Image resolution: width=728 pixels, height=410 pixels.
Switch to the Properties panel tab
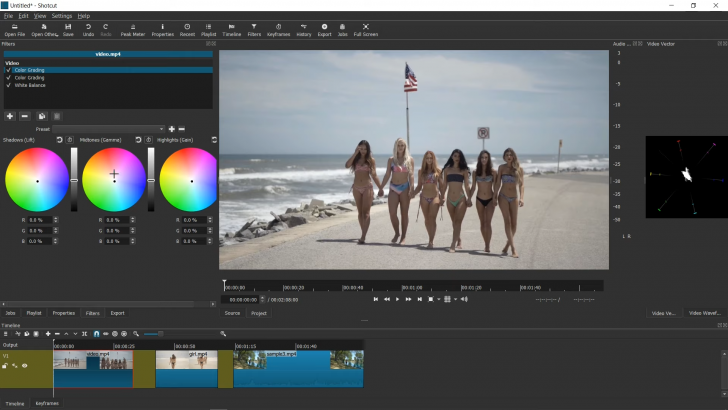[64, 313]
